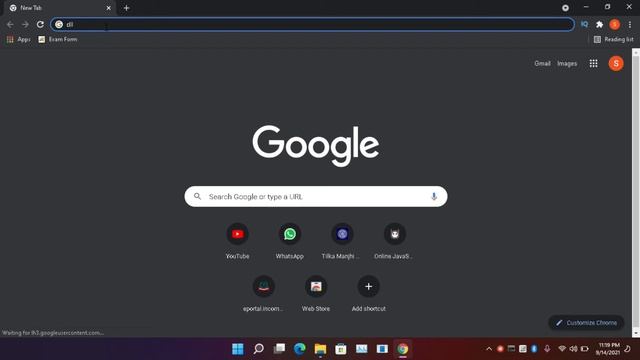Click Customize Chrome button
Image resolution: width=640 pixels, height=360 pixels.
[x=586, y=322]
